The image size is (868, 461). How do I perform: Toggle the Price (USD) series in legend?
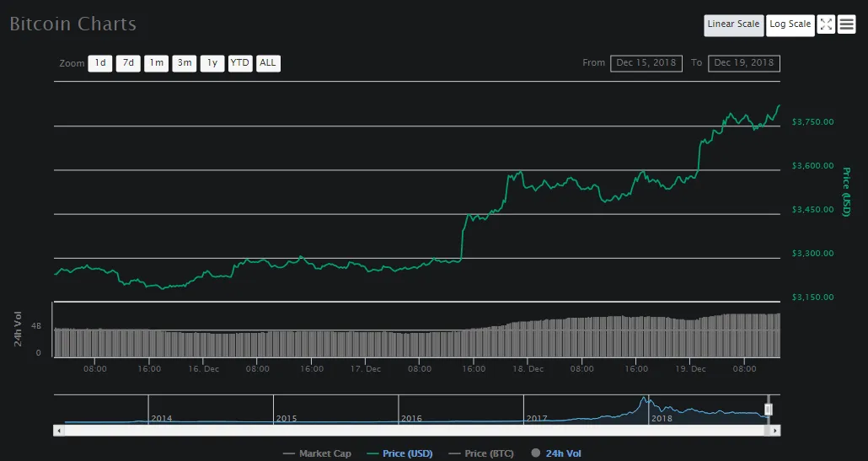click(x=399, y=453)
